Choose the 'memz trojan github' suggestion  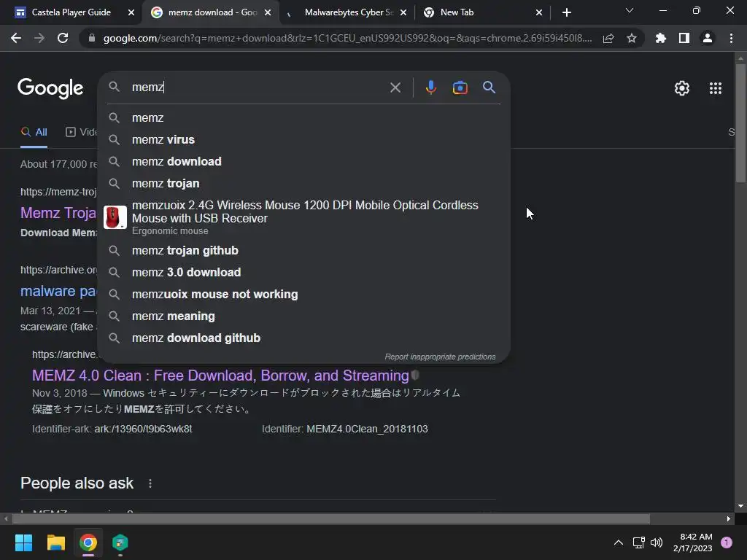304,251
